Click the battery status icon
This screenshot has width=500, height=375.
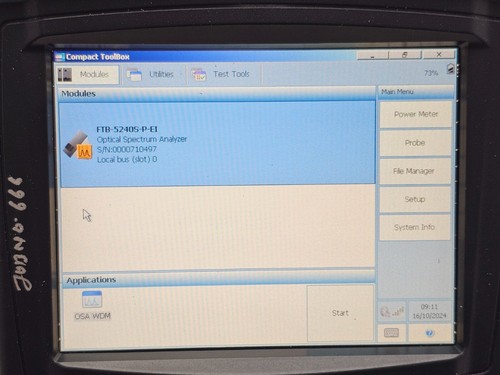coord(451,69)
